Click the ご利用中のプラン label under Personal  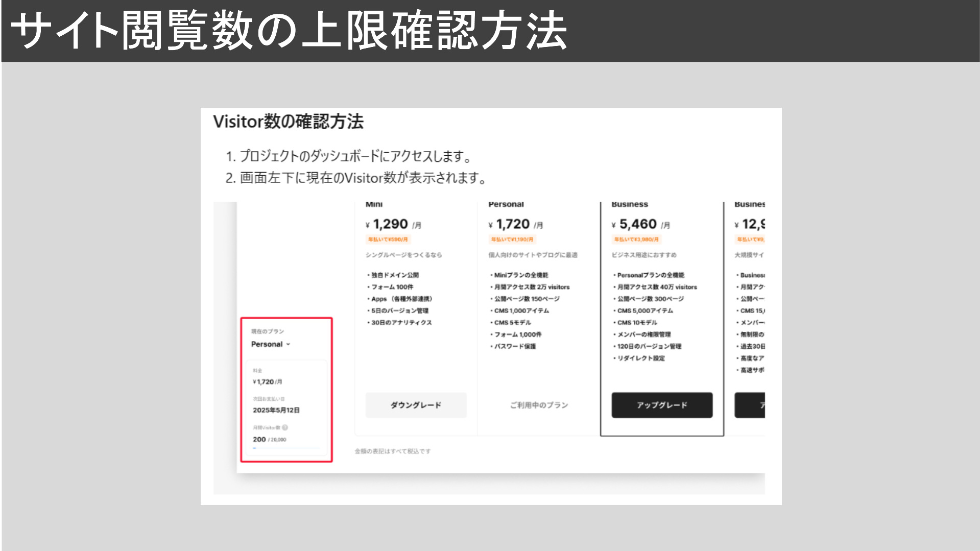539,405
